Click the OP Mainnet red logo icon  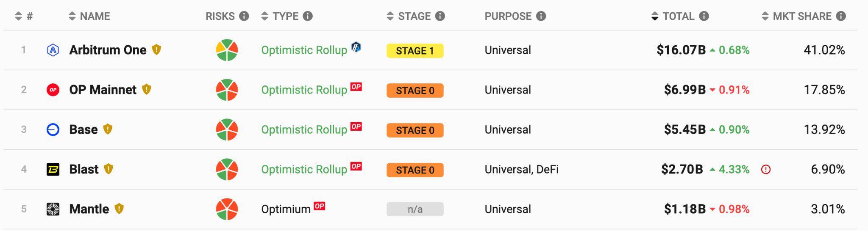[x=53, y=90]
